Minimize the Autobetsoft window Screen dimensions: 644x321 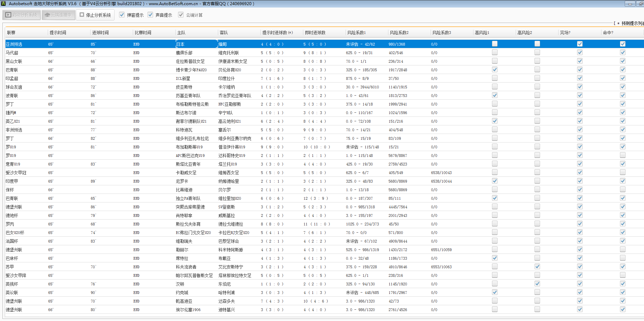coord(630,4)
